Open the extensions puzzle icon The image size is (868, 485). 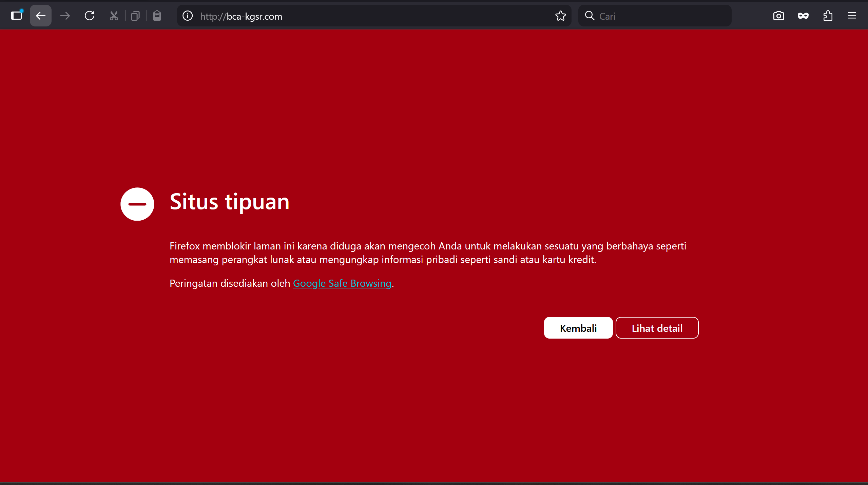[x=828, y=16]
